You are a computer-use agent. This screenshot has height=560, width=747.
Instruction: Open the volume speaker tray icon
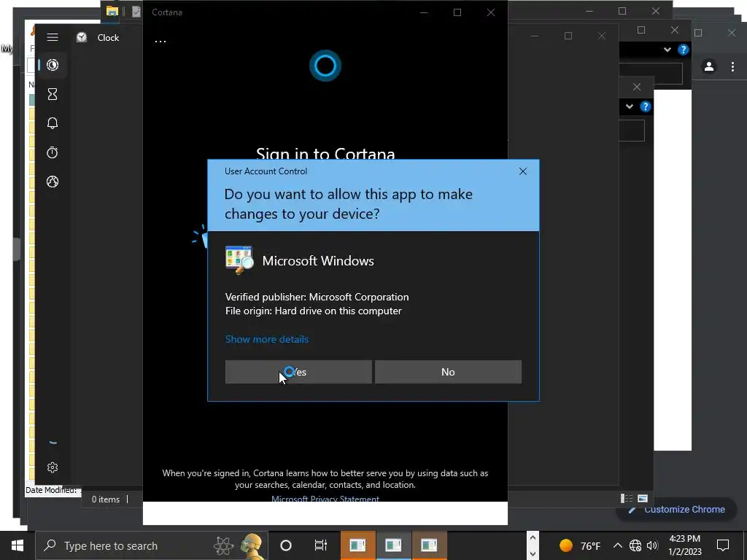pos(652,545)
